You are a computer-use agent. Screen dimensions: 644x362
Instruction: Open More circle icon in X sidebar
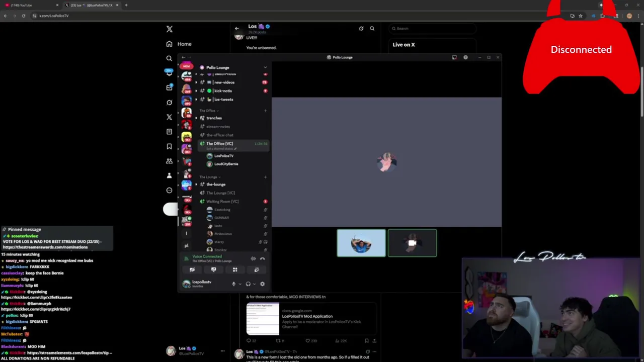click(x=170, y=190)
